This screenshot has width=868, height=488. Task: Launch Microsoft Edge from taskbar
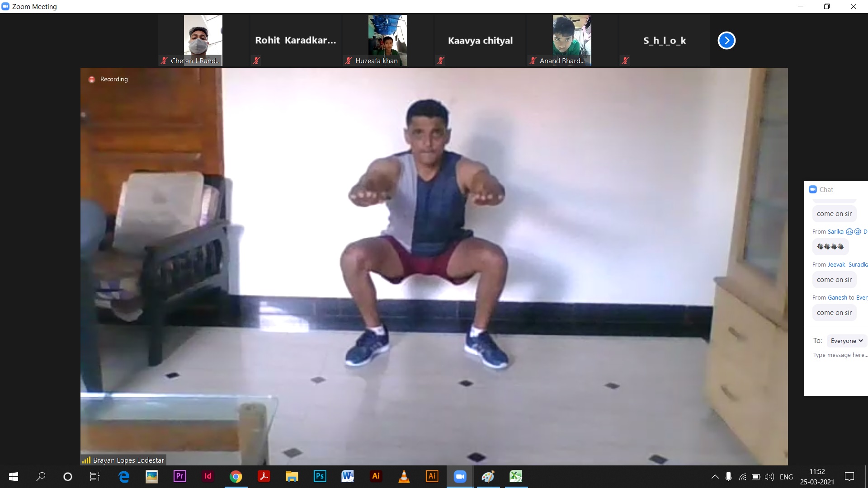click(123, 477)
